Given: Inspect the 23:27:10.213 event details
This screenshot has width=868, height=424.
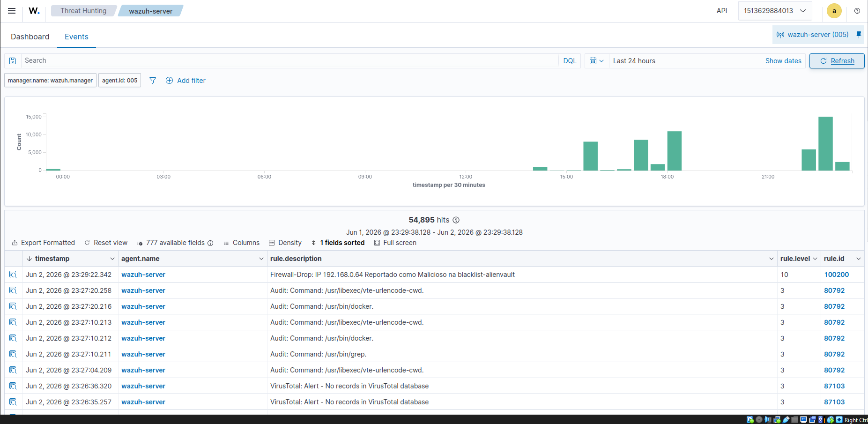Looking at the screenshot, I should point(13,322).
